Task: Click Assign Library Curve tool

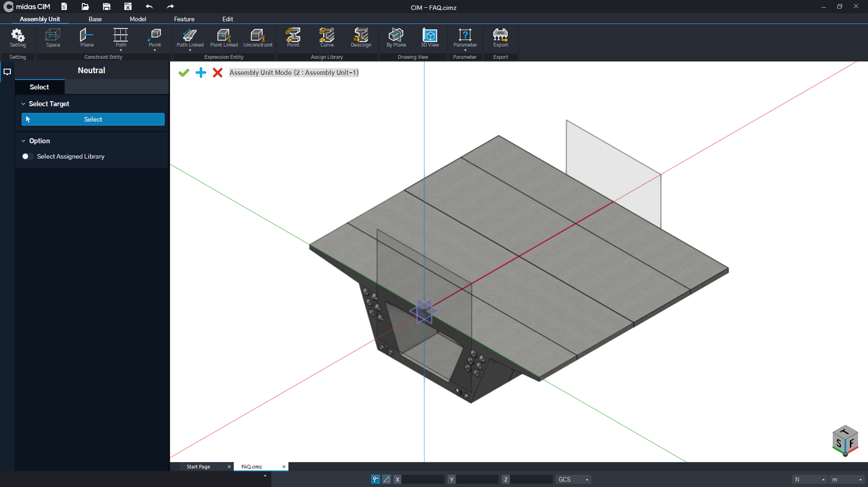Action: pos(327,38)
